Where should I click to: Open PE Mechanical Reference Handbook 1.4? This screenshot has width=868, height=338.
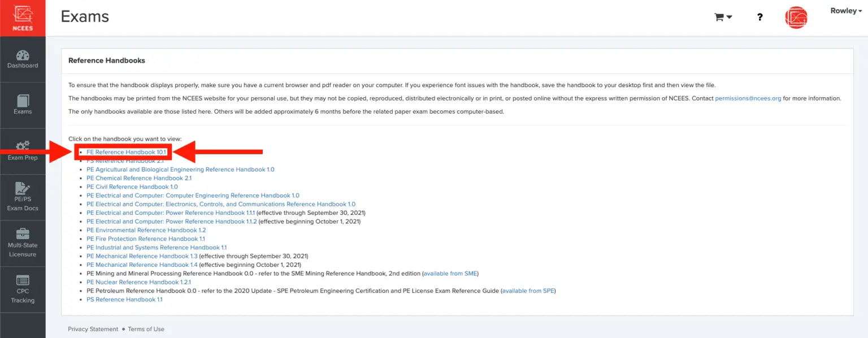pos(142,265)
